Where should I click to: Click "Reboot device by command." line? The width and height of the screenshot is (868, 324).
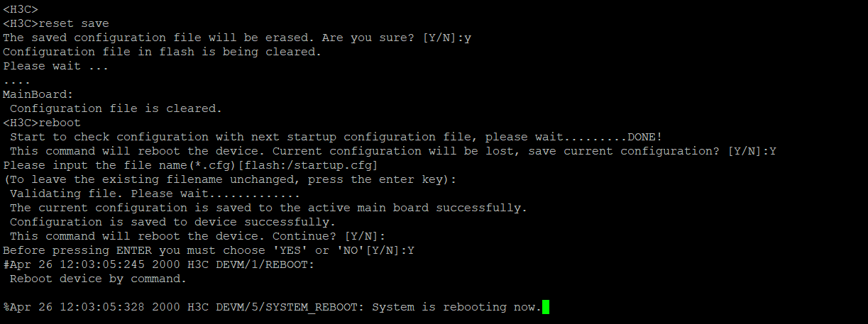[98, 279]
